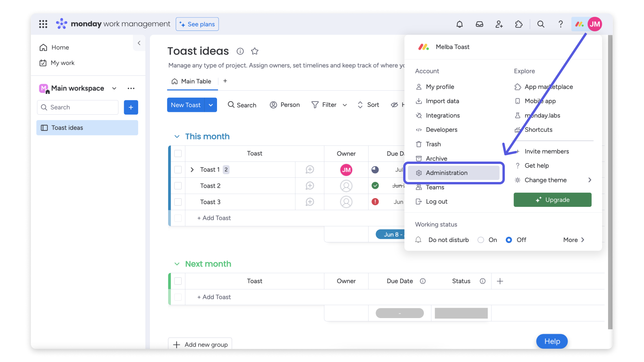Choose Log out from account menu
This screenshot has height=362, width=644.
tap(436, 201)
